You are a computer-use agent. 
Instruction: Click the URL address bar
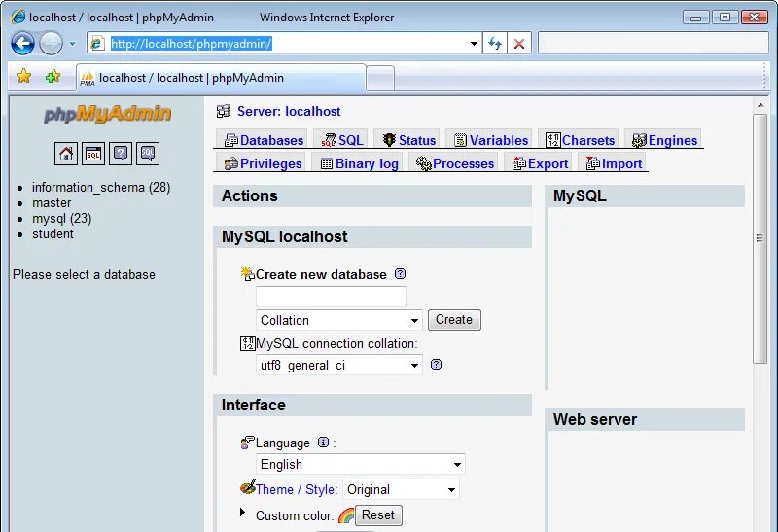[x=284, y=44]
